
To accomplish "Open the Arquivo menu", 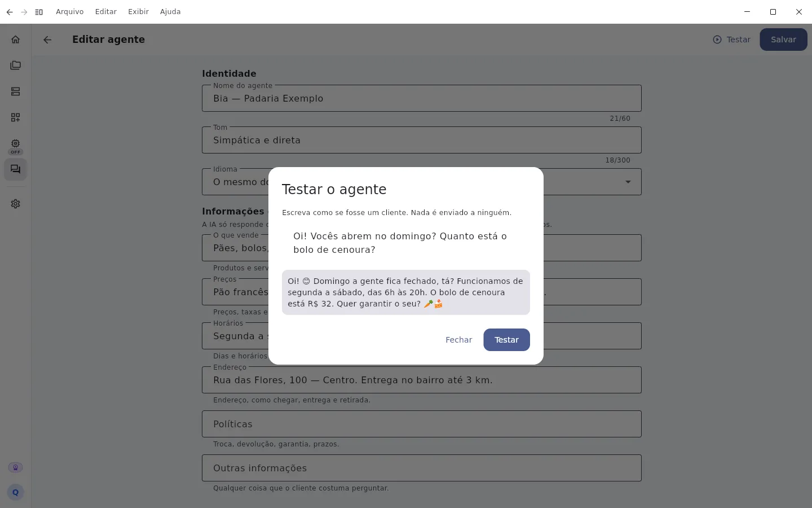I will [70, 12].
